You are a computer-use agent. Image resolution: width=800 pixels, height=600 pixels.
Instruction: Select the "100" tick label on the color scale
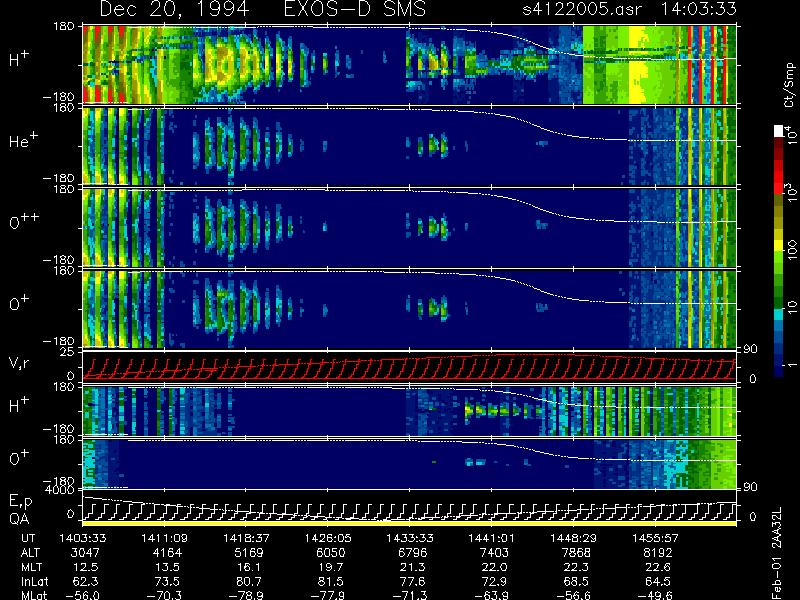pos(791,250)
